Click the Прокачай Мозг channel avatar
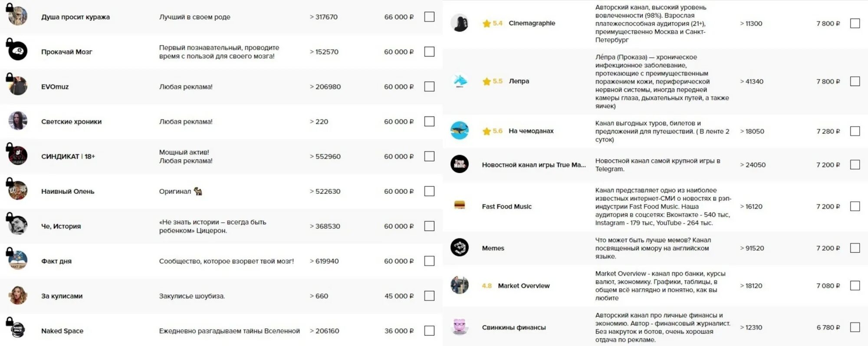Screen dimensions: 868x346 pyautogui.click(x=18, y=52)
